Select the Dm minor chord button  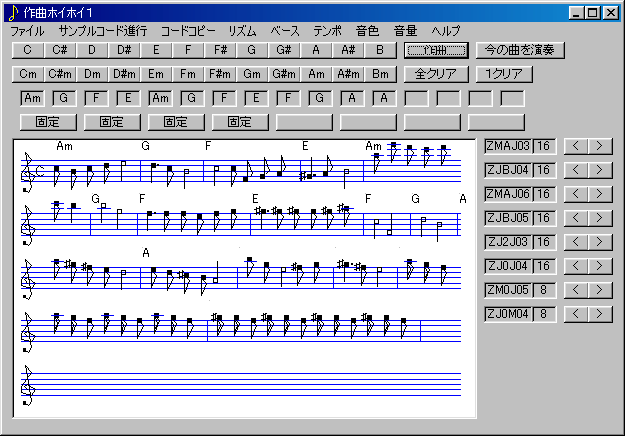[92, 74]
